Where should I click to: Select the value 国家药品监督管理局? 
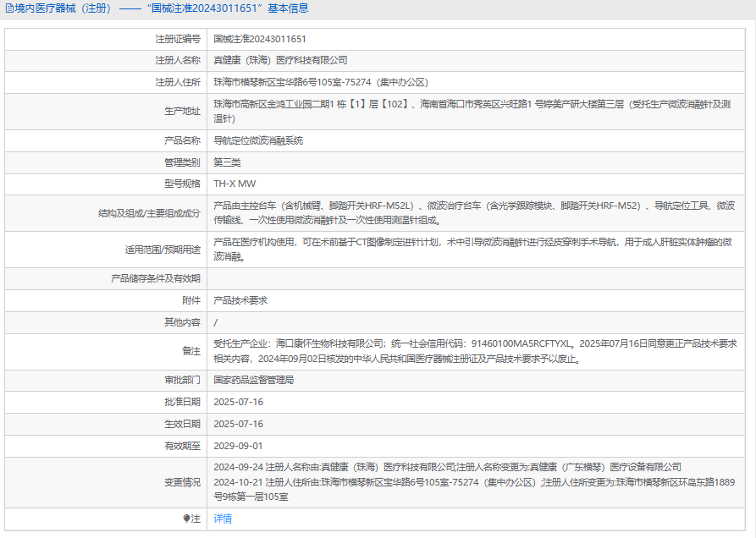click(x=254, y=381)
